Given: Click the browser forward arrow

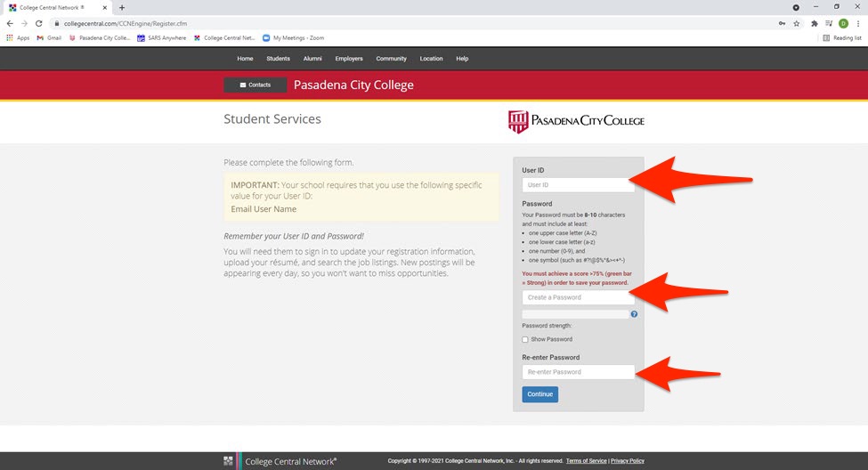Looking at the screenshot, I should point(24,23).
